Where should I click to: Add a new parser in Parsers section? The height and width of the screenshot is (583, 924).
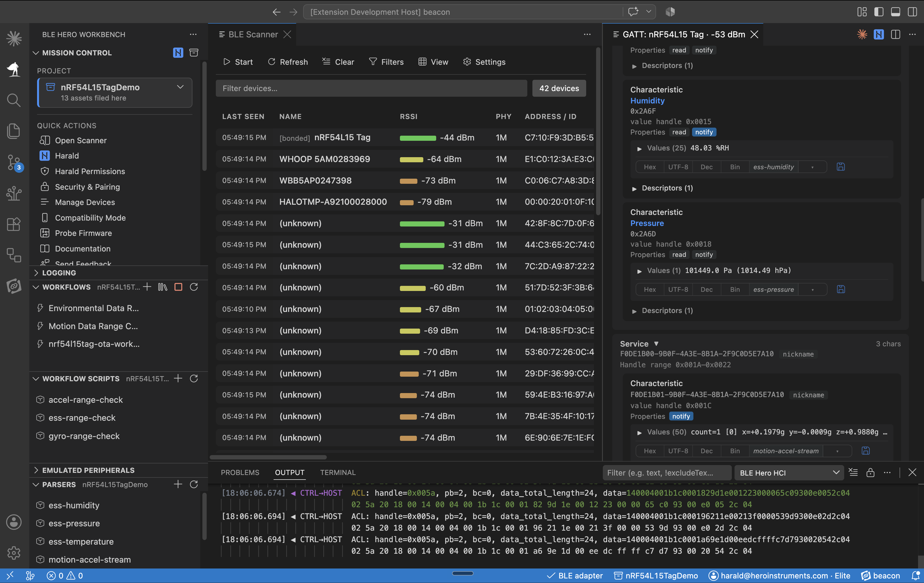point(178,484)
